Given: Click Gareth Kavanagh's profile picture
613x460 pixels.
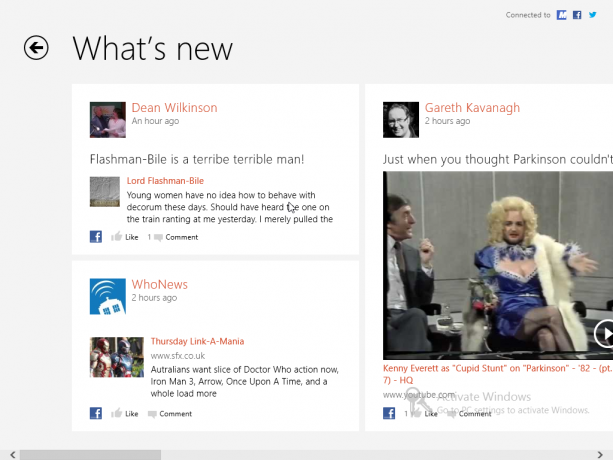Looking at the screenshot, I should point(401,120).
